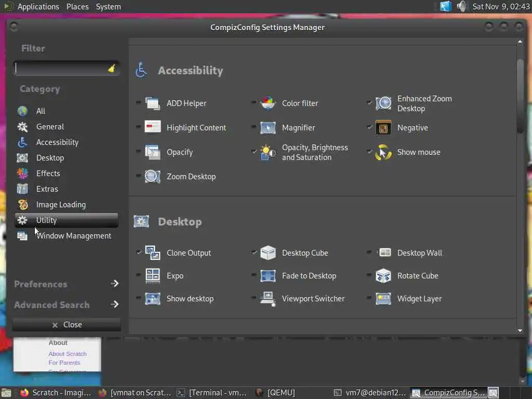The height and width of the screenshot is (399, 532).
Task: Focus the Filter search input field
Action: [66, 69]
